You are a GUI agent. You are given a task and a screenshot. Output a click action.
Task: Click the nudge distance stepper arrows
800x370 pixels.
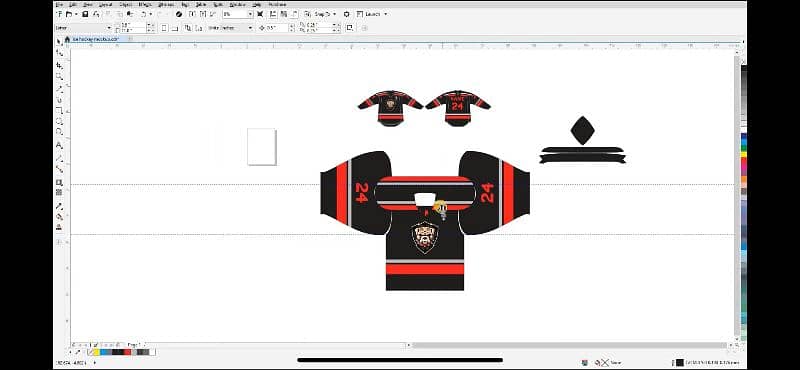pyautogui.click(x=292, y=28)
